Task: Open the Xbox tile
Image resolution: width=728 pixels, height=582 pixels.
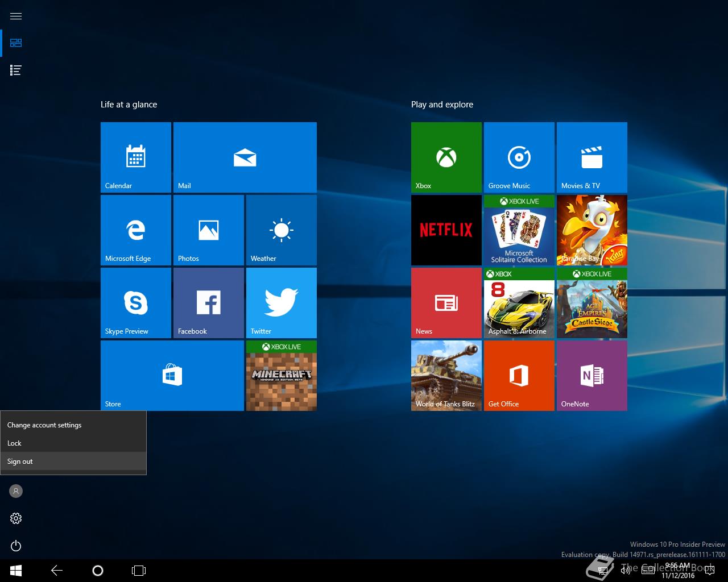Action: coord(446,157)
